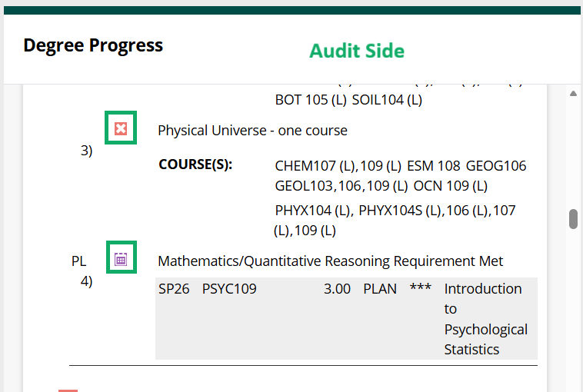
Task: Click the vertical scrollbar thumb
Action: [573, 219]
